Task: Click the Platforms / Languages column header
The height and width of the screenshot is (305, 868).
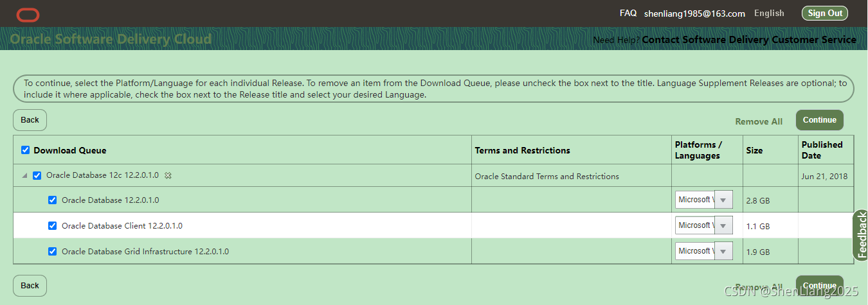Action: pos(698,150)
